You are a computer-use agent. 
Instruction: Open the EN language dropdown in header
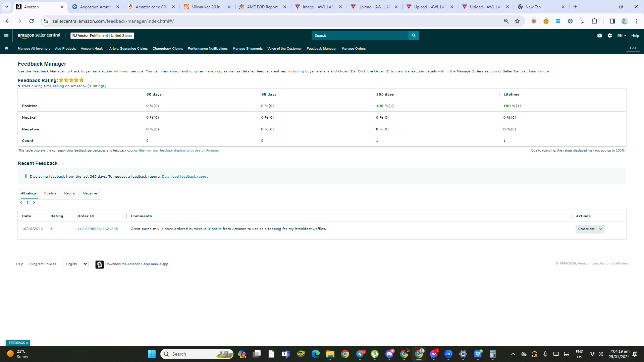tap(622, 36)
